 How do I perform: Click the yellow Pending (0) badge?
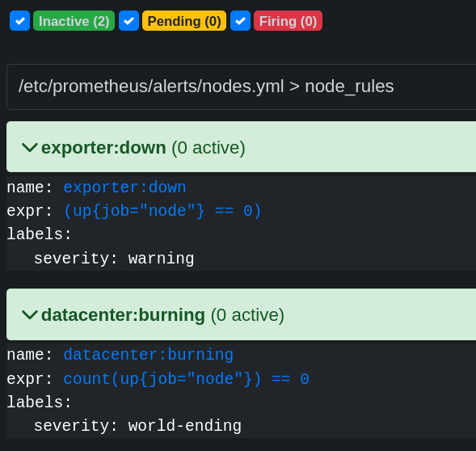[x=184, y=21]
